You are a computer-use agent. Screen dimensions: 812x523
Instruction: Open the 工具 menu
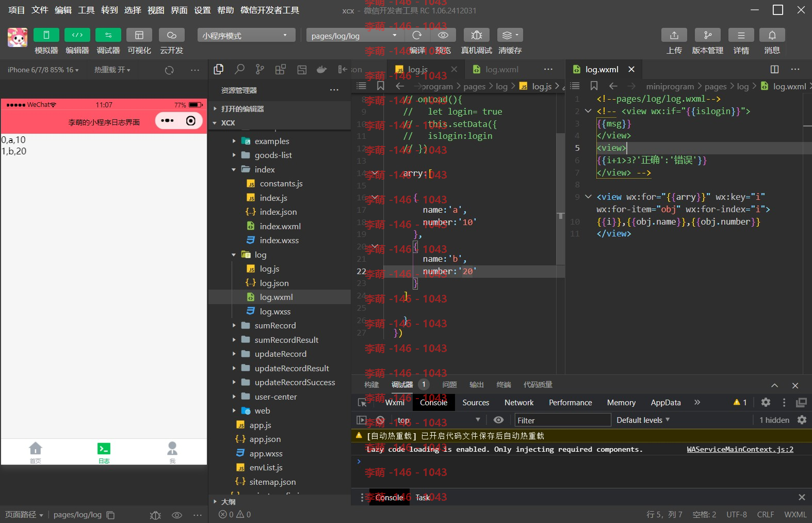tap(86, 10)
